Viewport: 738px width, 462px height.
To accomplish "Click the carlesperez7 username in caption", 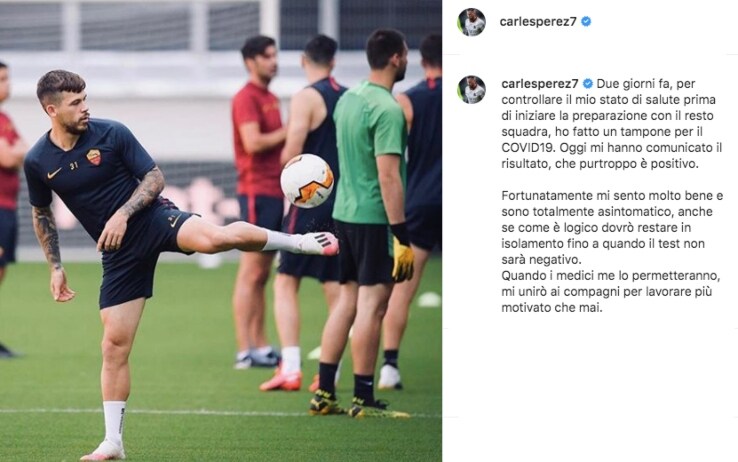I will click(540, 84).
